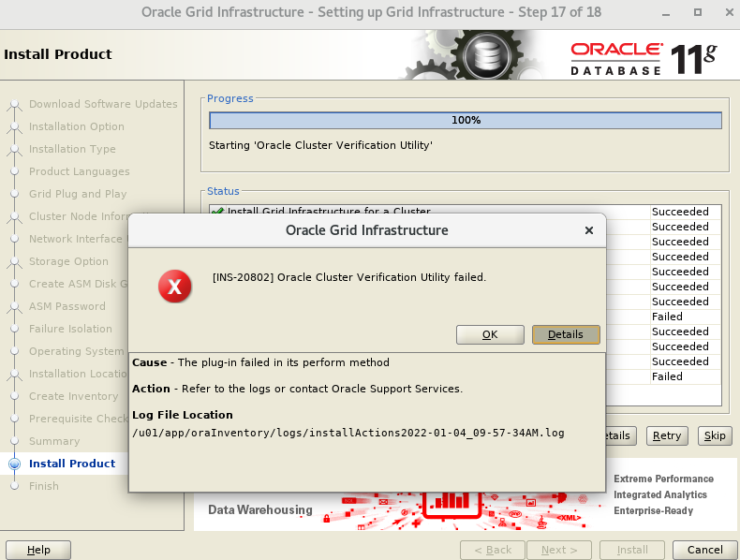Toggle the Details button in error dialog
Screen dimensions: 740x560
(565, 334)
